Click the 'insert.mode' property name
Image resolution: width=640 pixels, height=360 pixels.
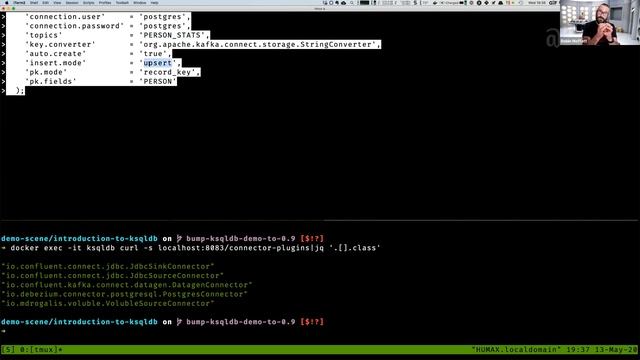pyautogui.click(x=56, y=63)
